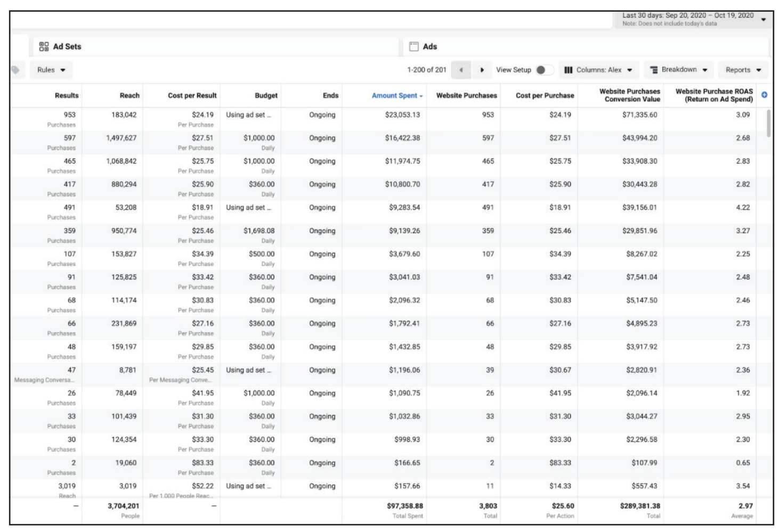Switch to the Ad Sets tab
The image size is (779, 532).
point(67,47)
